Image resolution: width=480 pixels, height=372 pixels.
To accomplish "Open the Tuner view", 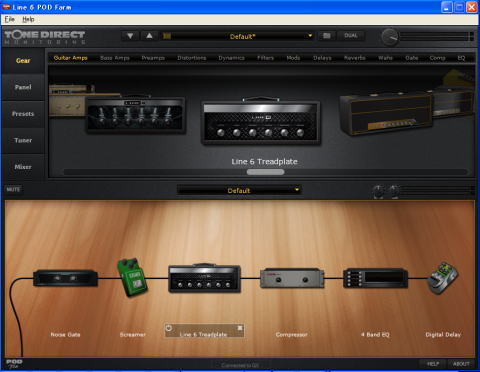I will 23,140.
